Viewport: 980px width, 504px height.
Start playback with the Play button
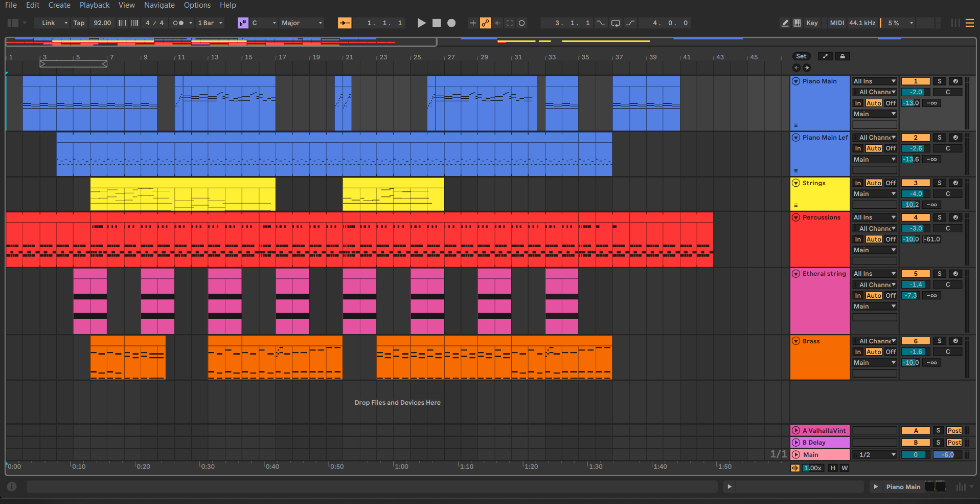(421, 23)
